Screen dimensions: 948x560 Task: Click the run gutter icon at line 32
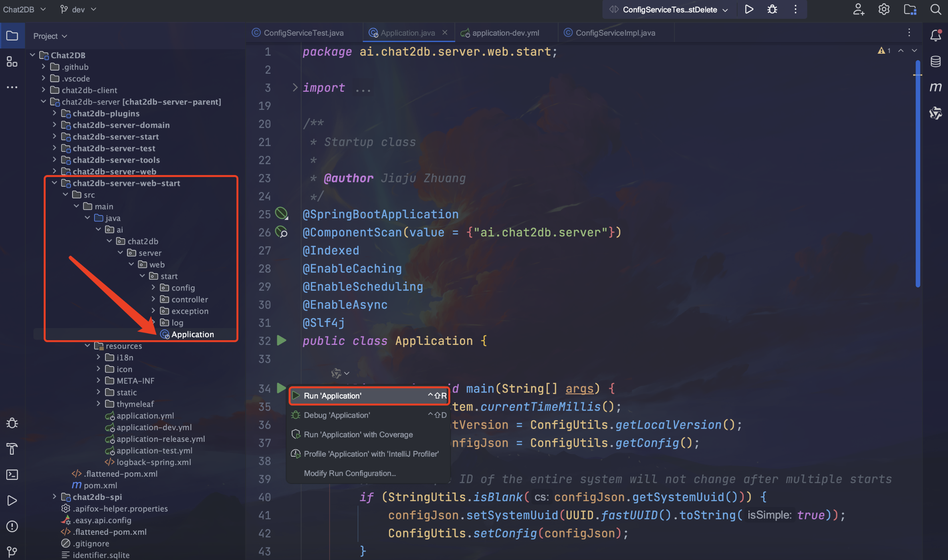click(x=282, y=340)
